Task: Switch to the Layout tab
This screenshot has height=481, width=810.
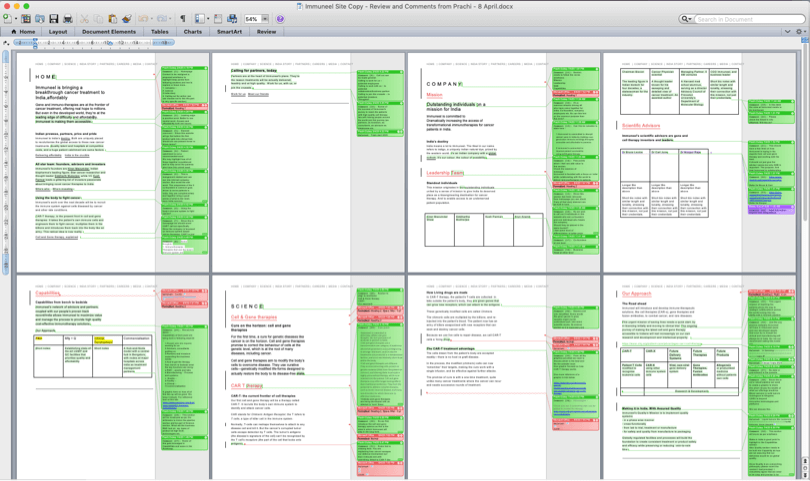Action: click(x=58, y=32)
